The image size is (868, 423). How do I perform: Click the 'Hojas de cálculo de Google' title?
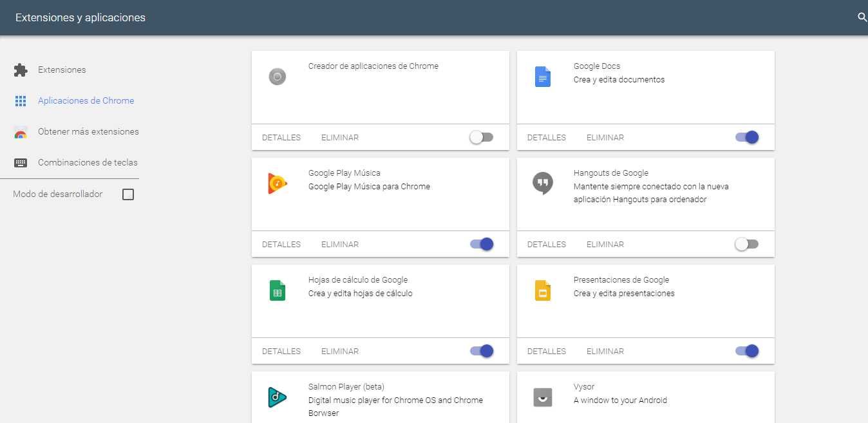[358, 279]
